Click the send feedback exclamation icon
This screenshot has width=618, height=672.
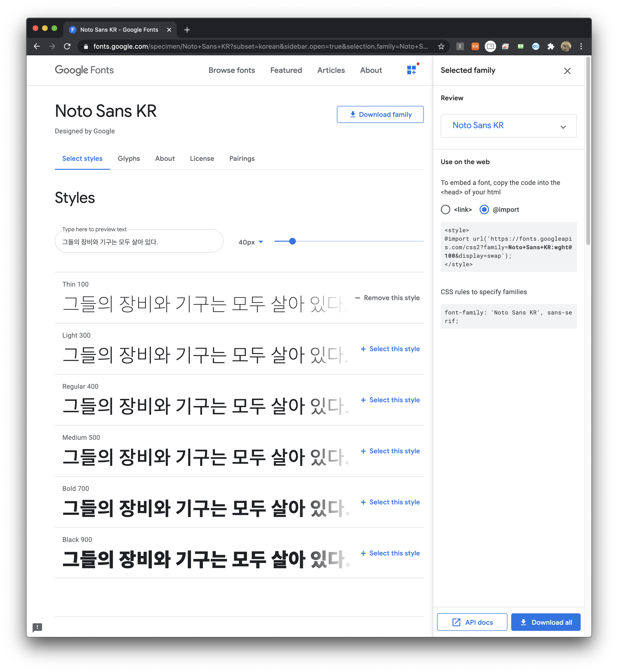tap(37, 627)
